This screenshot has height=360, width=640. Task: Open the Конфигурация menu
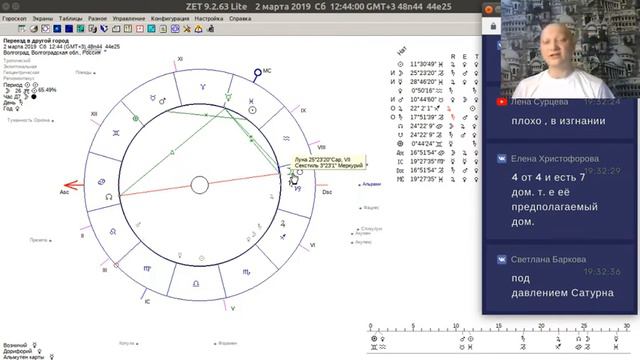click(x=170, y=19)
